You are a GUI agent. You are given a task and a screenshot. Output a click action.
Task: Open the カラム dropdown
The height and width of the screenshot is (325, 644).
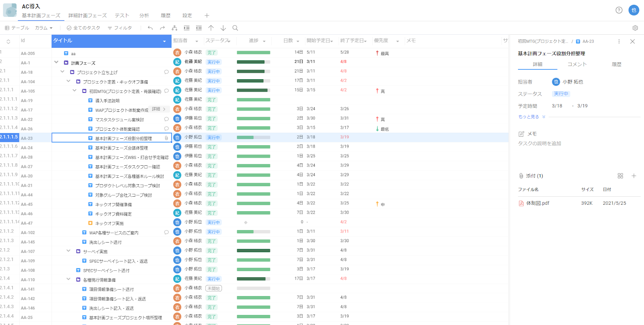pos(43,28)
